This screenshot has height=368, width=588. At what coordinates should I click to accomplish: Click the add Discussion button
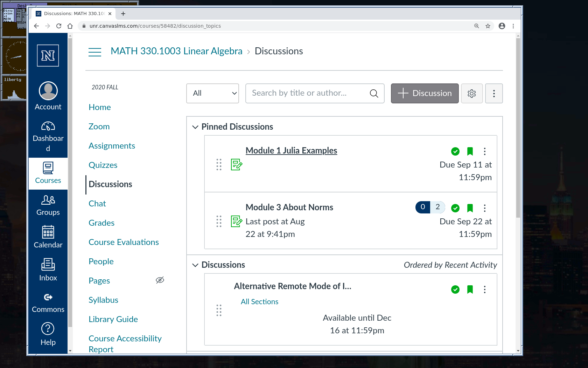click(425, 94)
